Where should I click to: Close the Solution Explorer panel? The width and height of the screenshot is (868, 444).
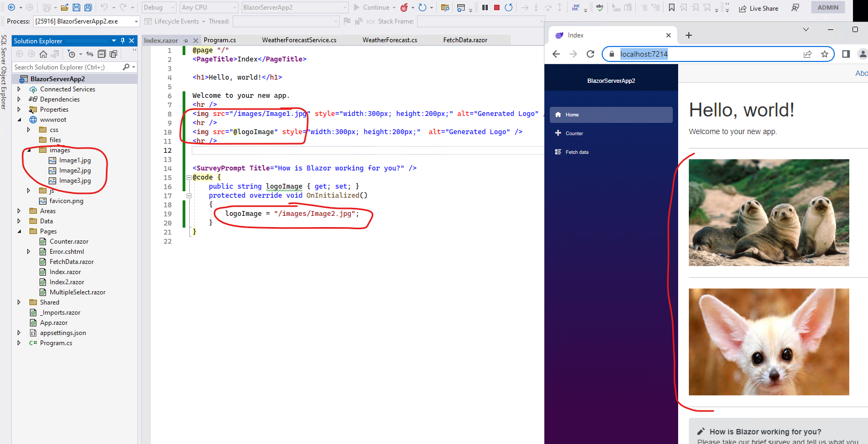click(x=132, y=41)
